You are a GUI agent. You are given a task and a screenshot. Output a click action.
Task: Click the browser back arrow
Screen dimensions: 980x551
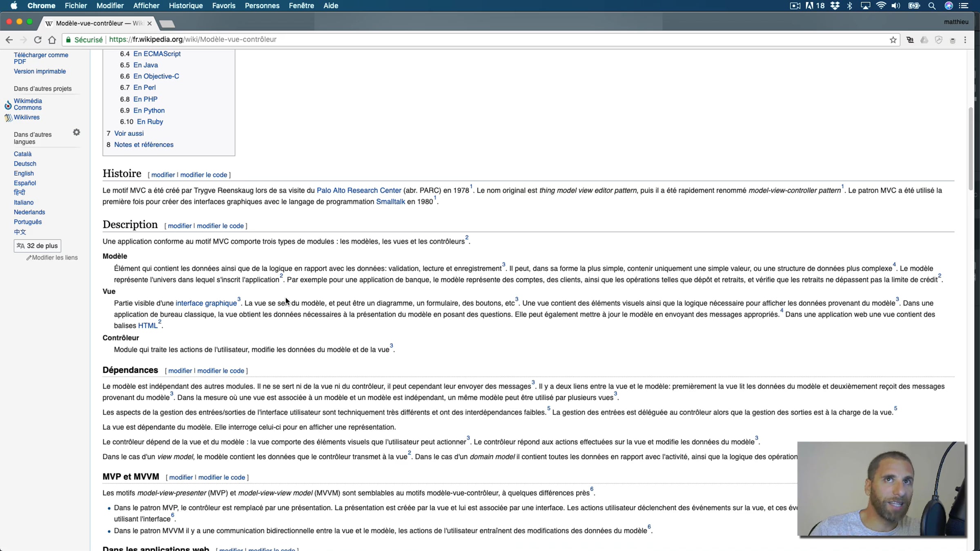[x=9, y=40]
